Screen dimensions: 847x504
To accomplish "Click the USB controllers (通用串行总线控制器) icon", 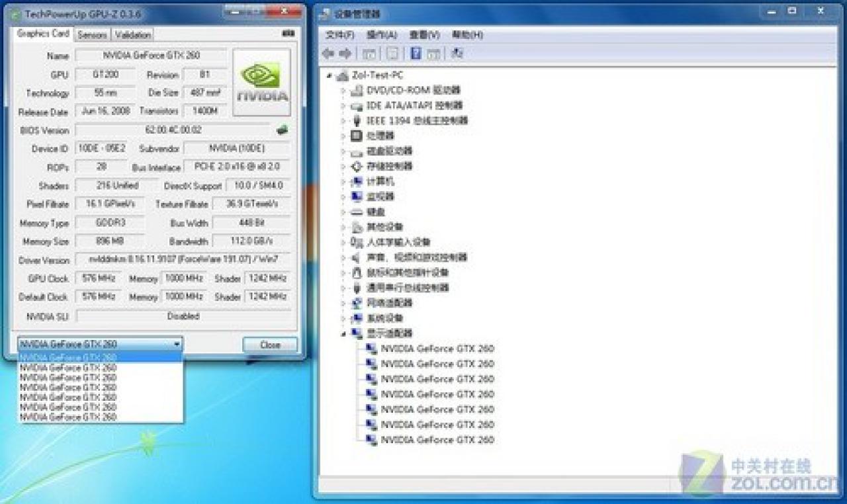I will click(357, 288).
